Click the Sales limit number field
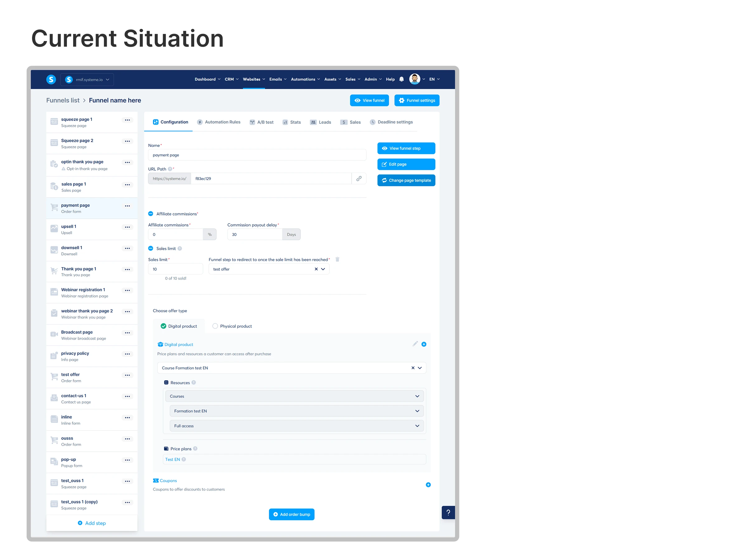The width and height of the screenshot is (747, 560). (x=175, y=269)
